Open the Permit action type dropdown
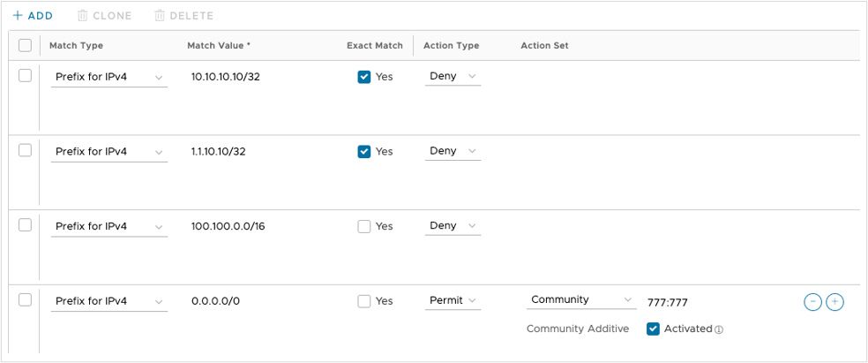Screen dimensions: 868x363 point(453,300)
